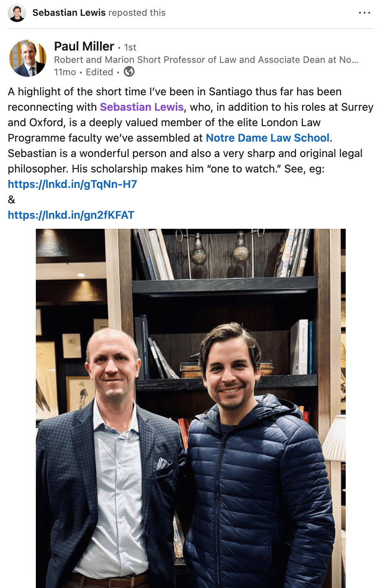380x588 pixels.
Task: Click the Edited label
Action: [99, 72]
